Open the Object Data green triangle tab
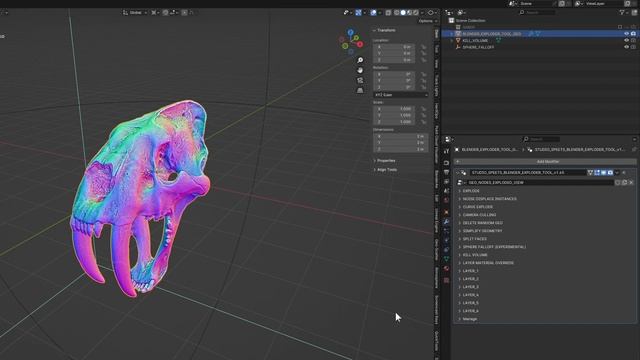The image size is (640, 360). coord(446,259)
